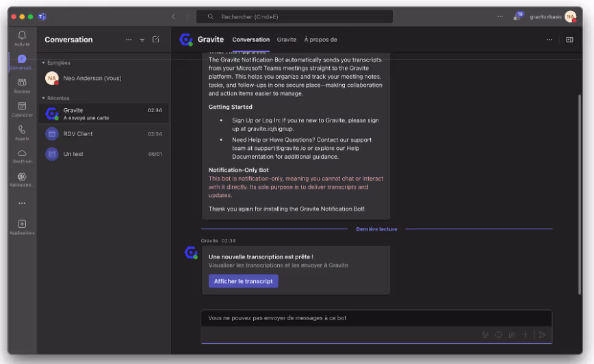Click the Notification-Only Bot heading

239,170
